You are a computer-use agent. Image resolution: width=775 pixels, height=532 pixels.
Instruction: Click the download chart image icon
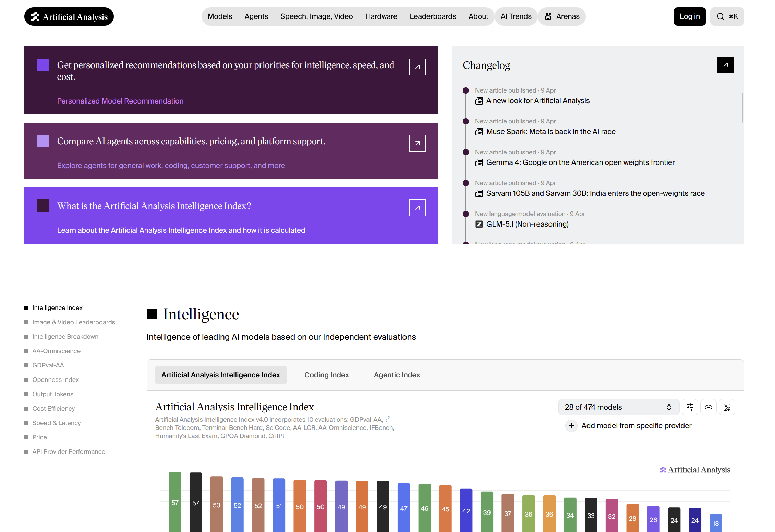727,407
